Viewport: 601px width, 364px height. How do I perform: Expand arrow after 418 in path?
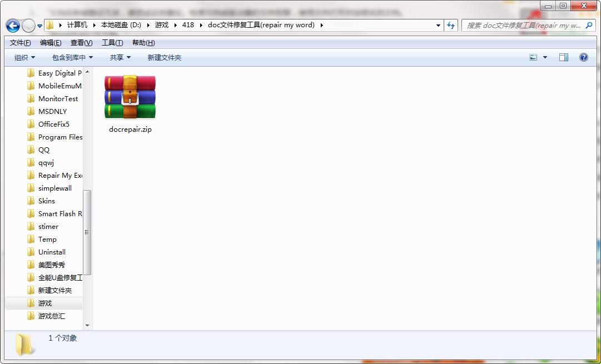[201, 26]
